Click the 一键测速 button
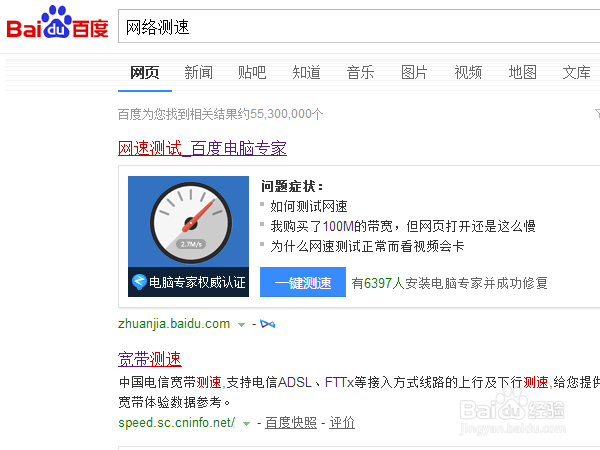The width and height of the screenshot is (600, 450). click(x=303, y=282)
